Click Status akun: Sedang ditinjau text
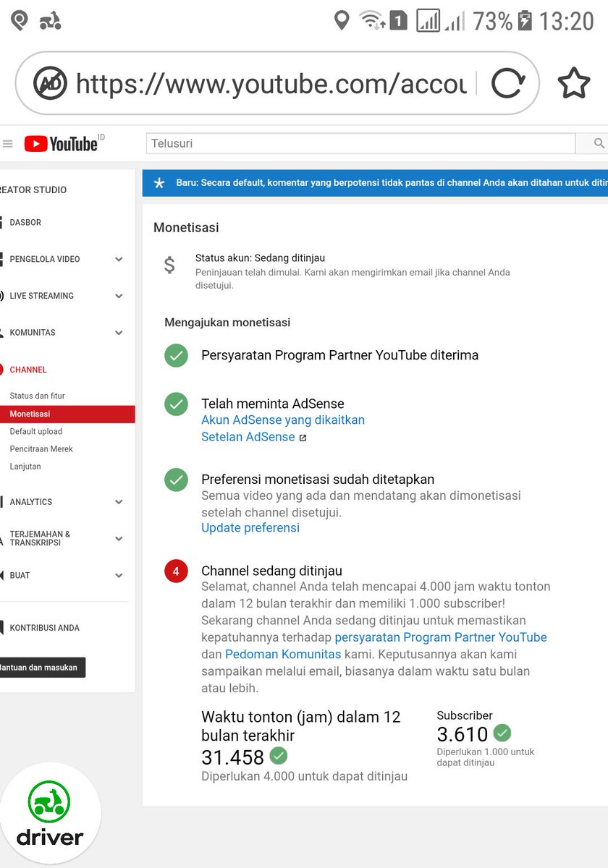Screen dimensions: 608x868 click(261, 258)
